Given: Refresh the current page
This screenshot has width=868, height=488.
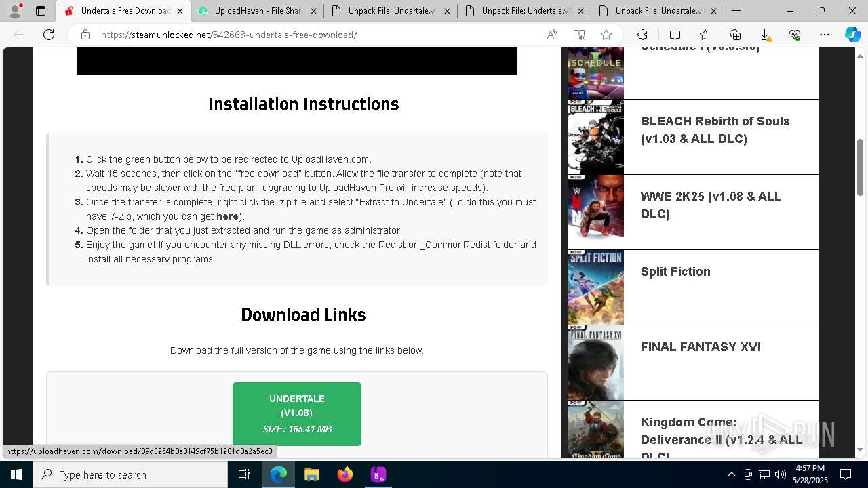Looking at the screenshot, I should click(x=49, y=35).
